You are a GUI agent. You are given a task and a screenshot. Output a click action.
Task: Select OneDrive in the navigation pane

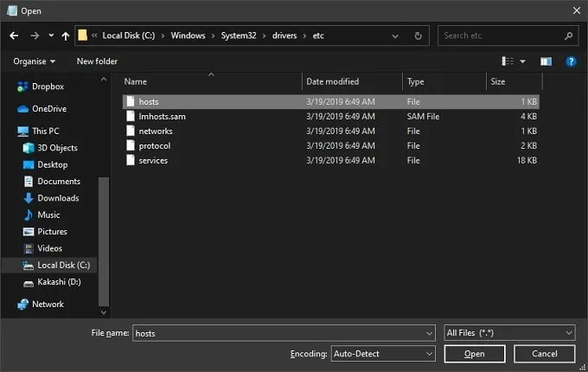48,109
